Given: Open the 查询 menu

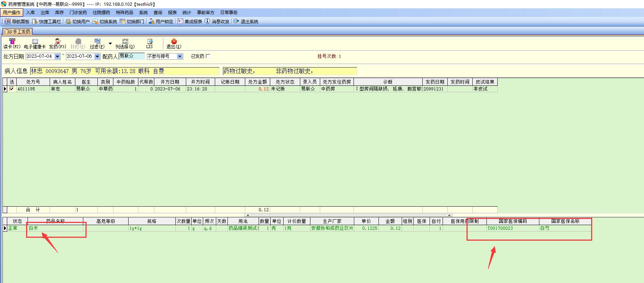Looking at the screenshot, I should [x=158, y=13].
